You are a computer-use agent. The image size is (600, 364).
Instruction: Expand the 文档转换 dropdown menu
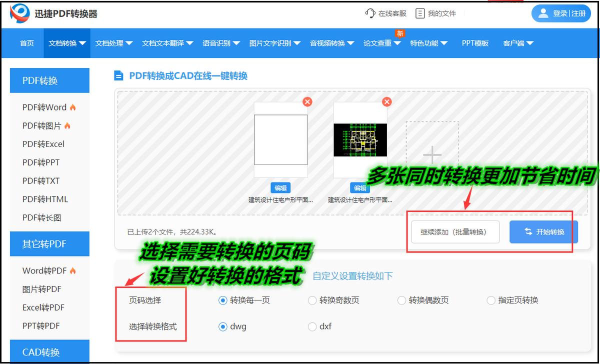click(67, 43)
